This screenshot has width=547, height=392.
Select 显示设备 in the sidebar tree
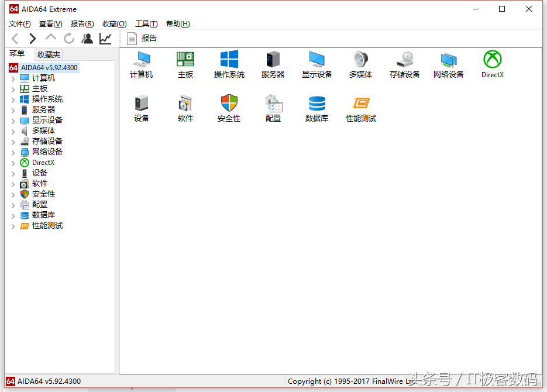pos(42,121)
